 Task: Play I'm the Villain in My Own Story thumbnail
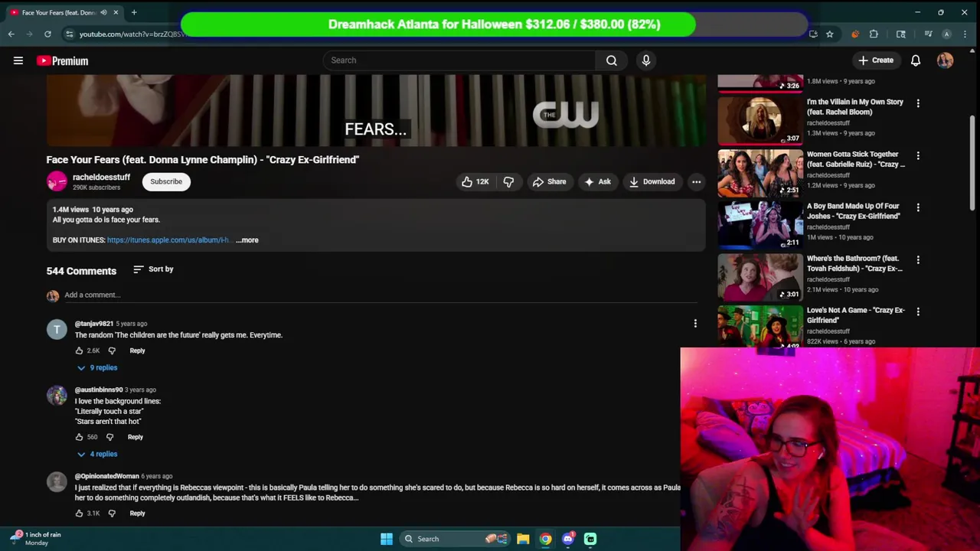760,119
